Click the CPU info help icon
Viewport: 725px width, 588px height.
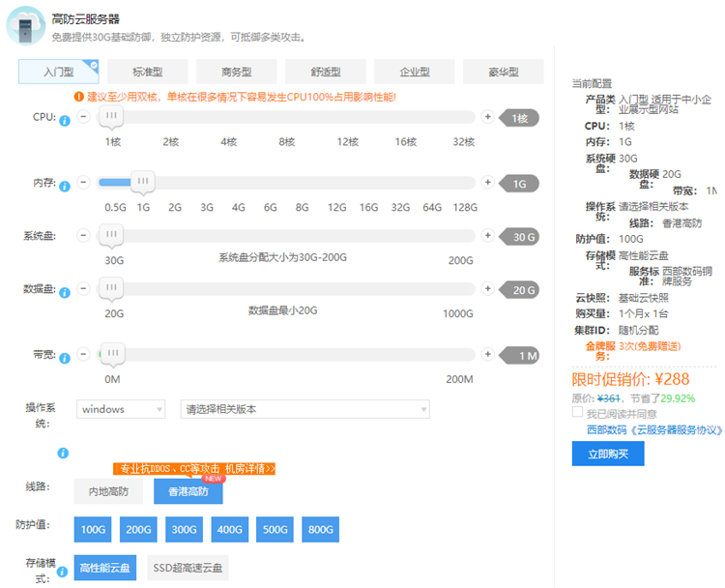[x=65, y=121]
